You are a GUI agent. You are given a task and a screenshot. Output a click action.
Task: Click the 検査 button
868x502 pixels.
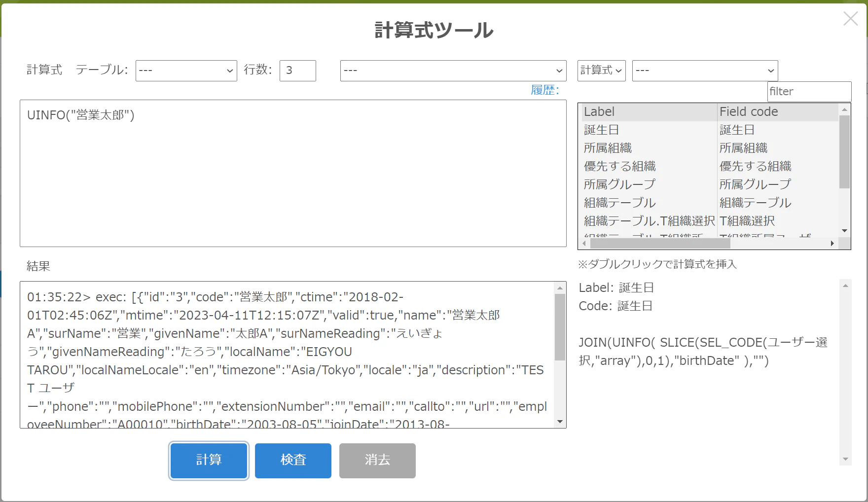click(293, 461)
